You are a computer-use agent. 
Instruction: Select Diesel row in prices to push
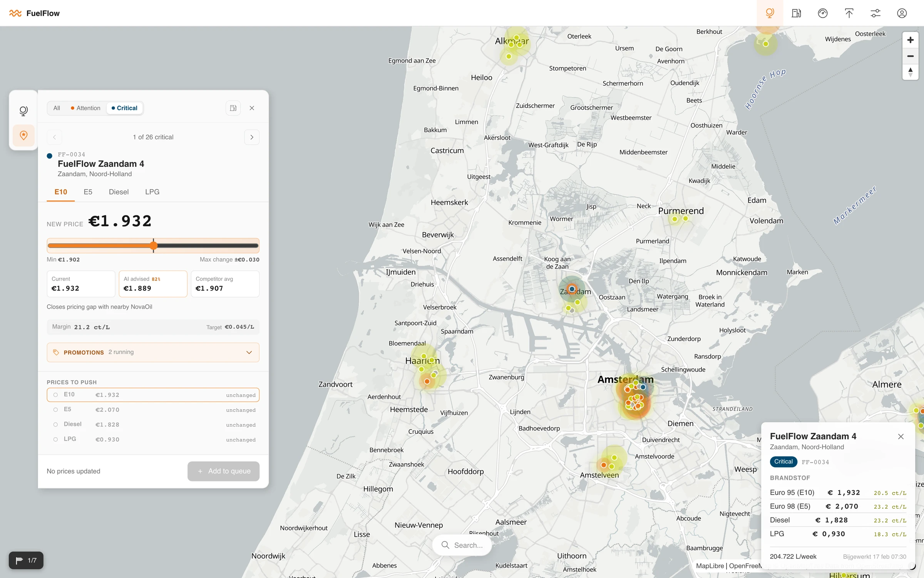[x=153, y=424]
